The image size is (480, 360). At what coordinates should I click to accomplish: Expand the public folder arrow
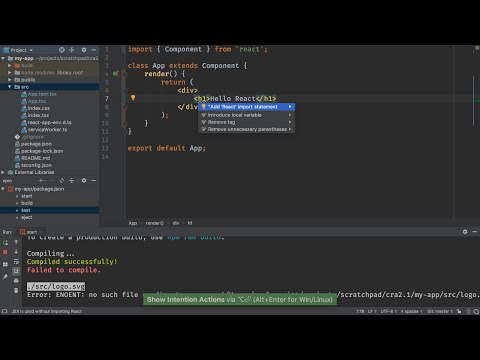coord(10,80)
